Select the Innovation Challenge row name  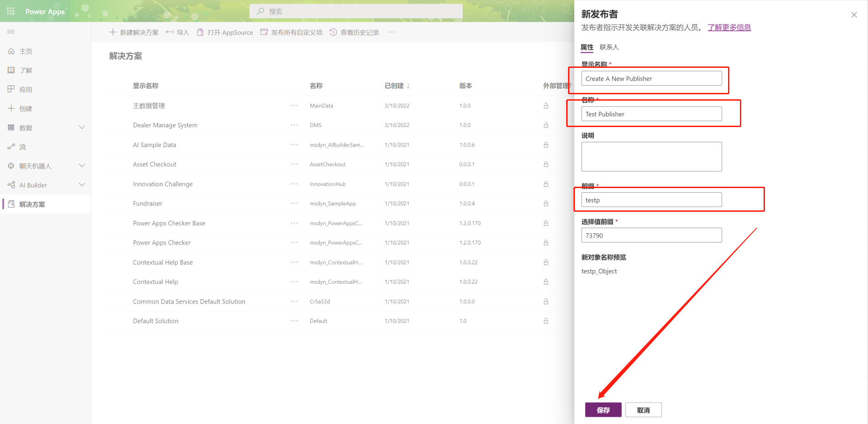point(163,184)
